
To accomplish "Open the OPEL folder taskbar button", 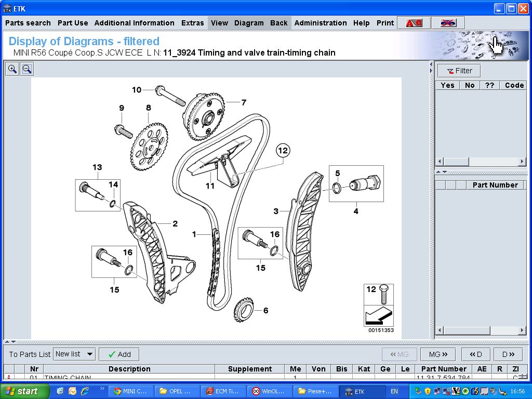I will tap(177, 391).
